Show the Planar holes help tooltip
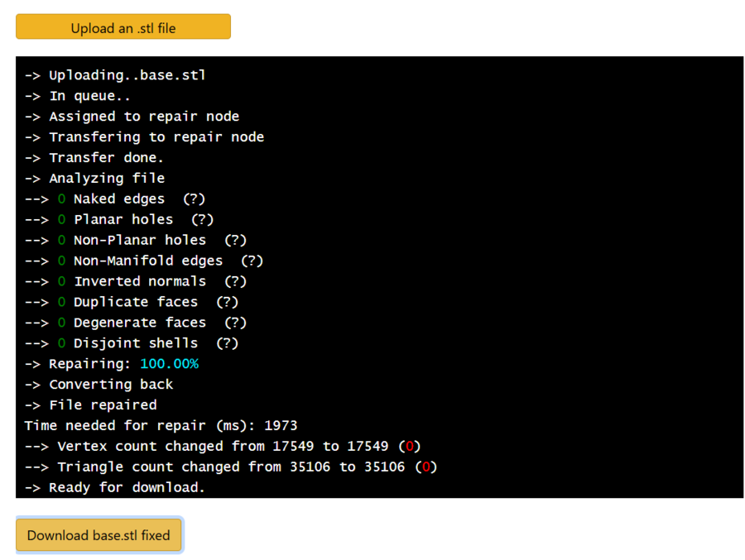This screenshot has width=745, height=560. [x=202, y=219]
